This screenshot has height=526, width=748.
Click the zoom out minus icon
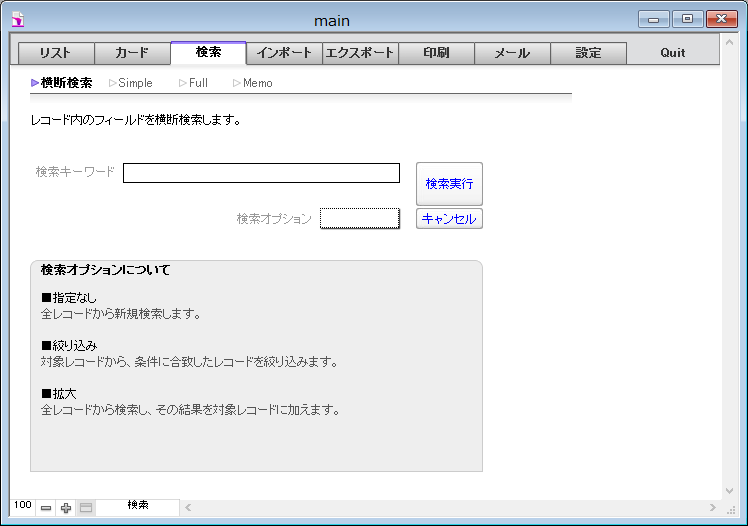coord(46,508)
